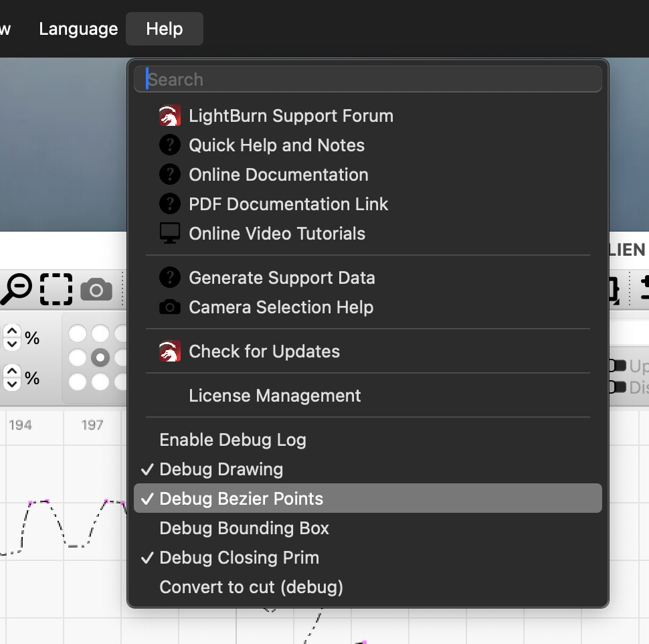Viewport: 649px width, 644px height.
Task: Open LightBurn Support Forum entry
Action: (x=367, y=116)
